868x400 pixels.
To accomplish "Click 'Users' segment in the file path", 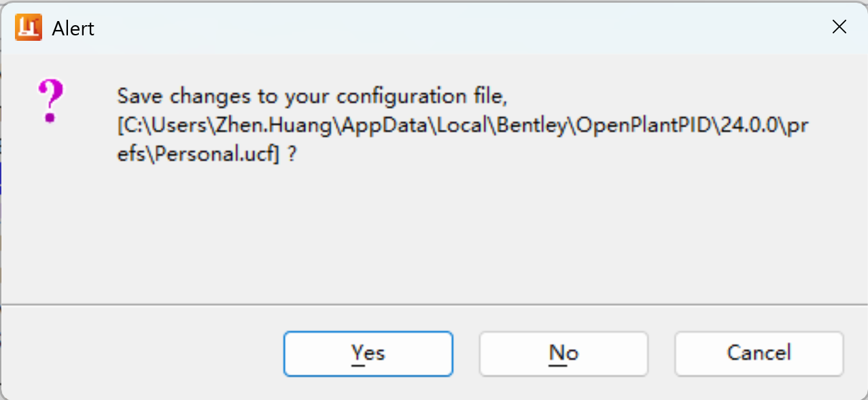I will 179,126.
